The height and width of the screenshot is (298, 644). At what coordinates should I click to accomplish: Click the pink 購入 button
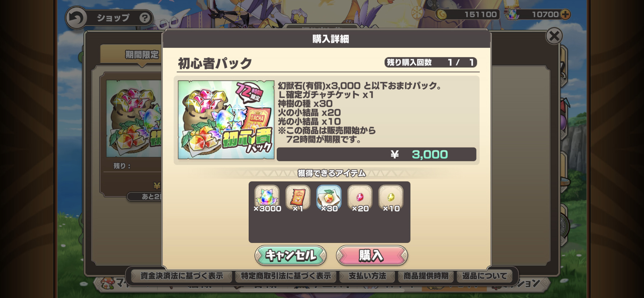[x=372, y=256]
